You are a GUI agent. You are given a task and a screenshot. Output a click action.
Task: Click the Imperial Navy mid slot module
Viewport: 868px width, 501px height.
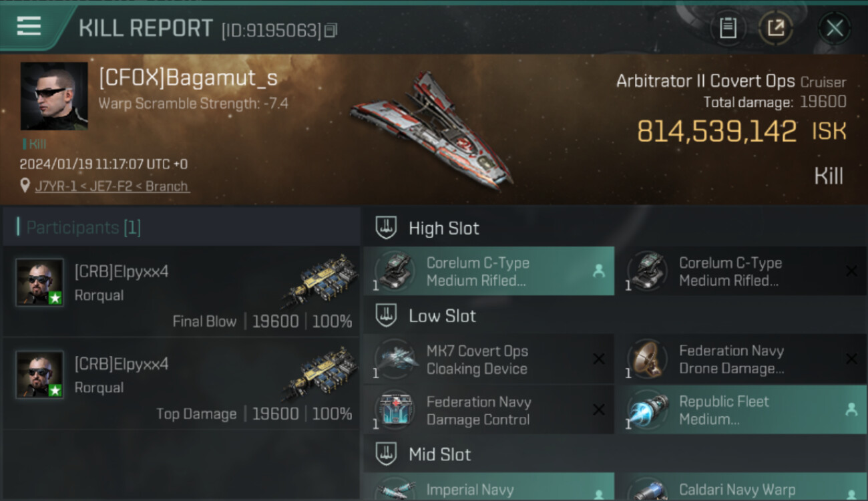pos(489,487)
